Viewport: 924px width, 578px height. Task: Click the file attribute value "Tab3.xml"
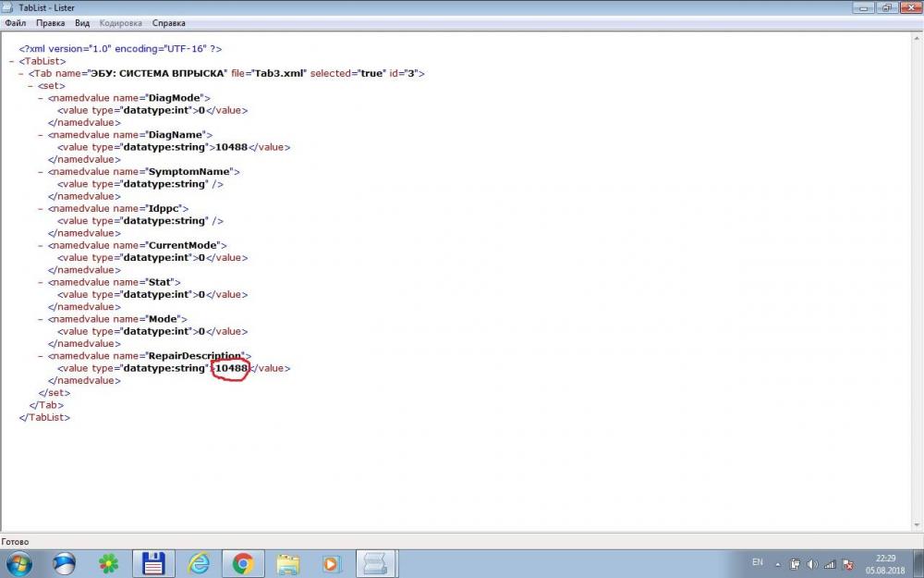280,74
